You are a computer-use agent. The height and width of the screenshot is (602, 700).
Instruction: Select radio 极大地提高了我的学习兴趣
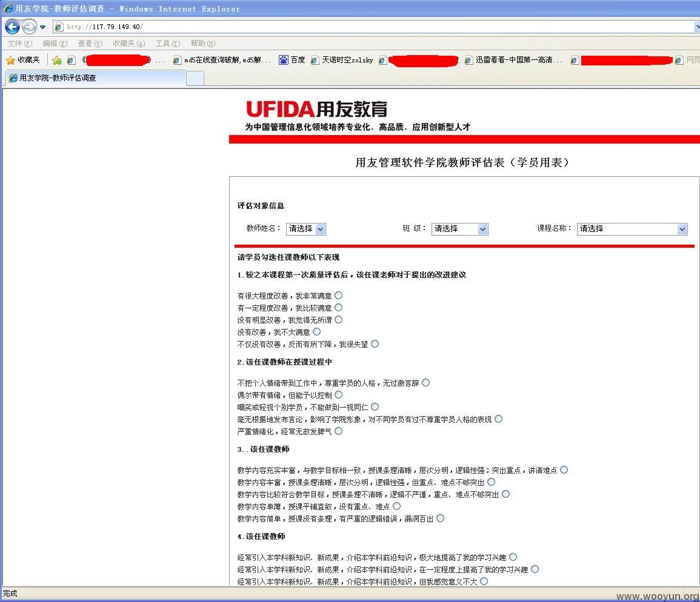tap(513, 557)
